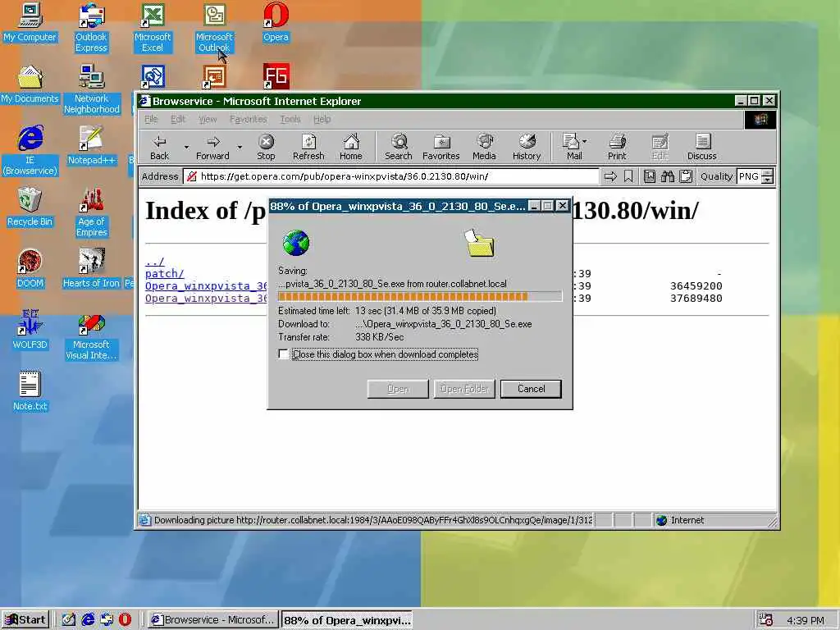840x630 pixels.
Task: Open the Help menu
Action: tap(322, 119)
